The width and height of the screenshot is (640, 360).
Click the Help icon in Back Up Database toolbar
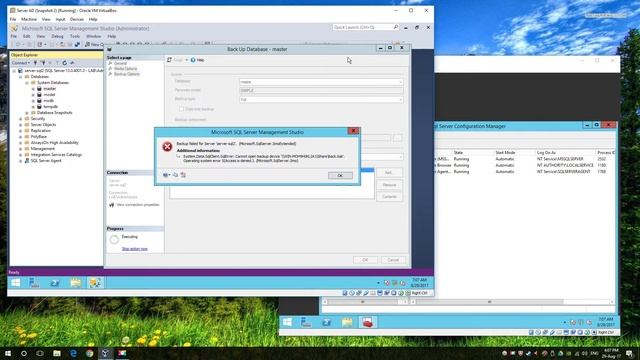pyautogui.click(x=197, y=60)
